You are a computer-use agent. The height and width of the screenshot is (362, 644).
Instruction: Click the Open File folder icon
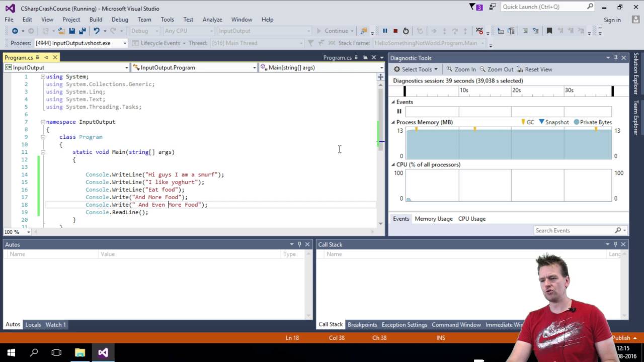(61, 31)
